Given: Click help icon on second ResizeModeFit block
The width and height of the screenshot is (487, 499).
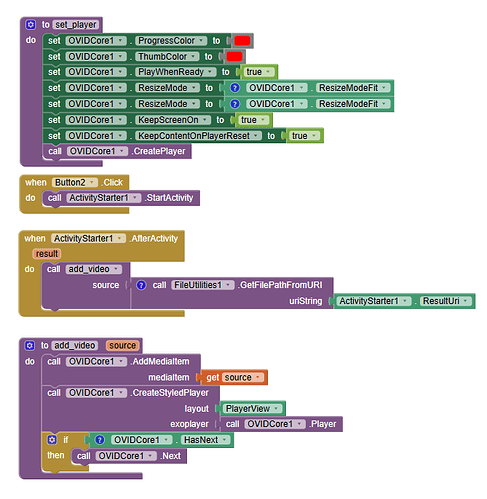Looking at the screenshot, I should [x=235, y=104].
